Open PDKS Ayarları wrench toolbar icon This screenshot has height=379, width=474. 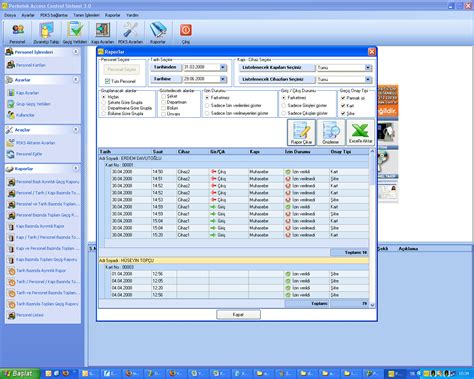point(130,33)
